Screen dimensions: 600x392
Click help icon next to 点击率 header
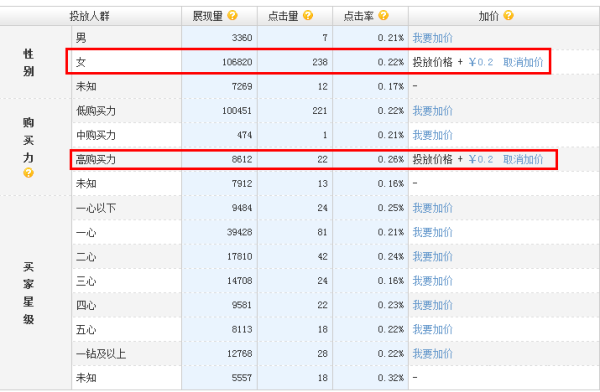[383, 15]
